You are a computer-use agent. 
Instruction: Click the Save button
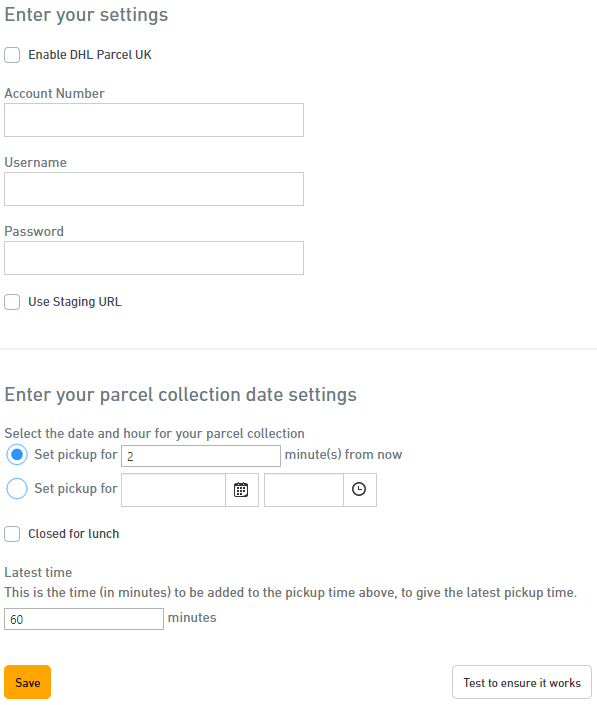point(27,682)
